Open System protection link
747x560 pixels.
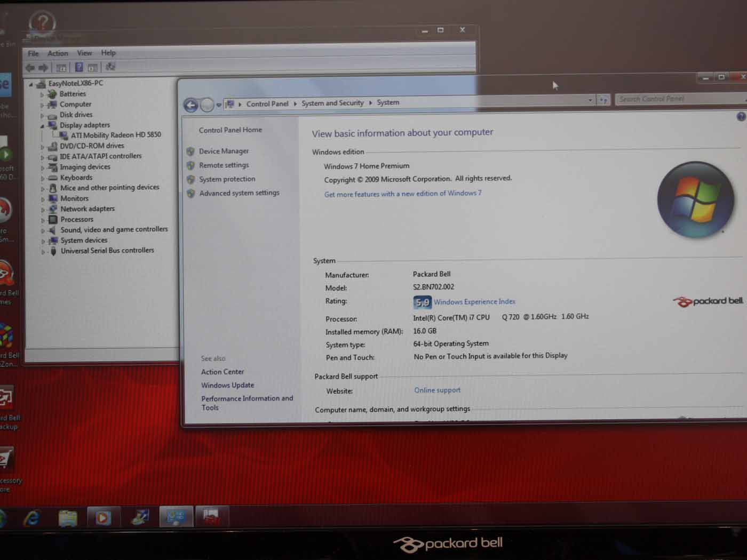click(227, 179)
